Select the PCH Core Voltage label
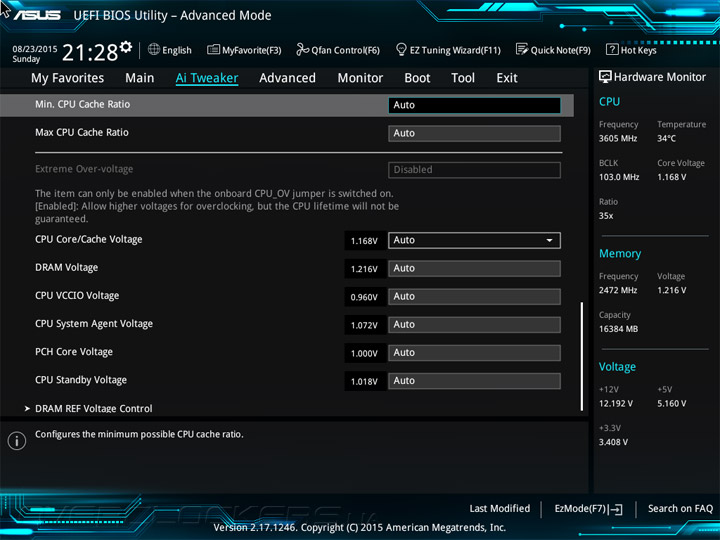The width and height of the screenshot is (720, 540). (74, 352)
